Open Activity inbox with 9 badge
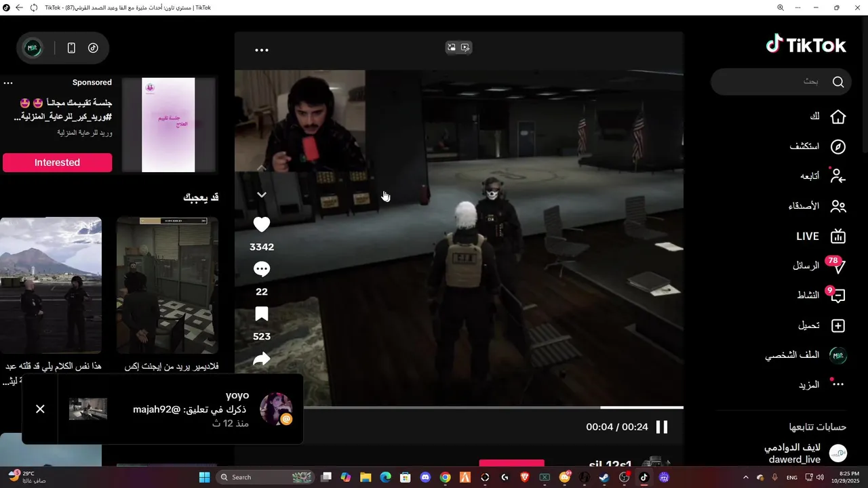 coord(837,295)
